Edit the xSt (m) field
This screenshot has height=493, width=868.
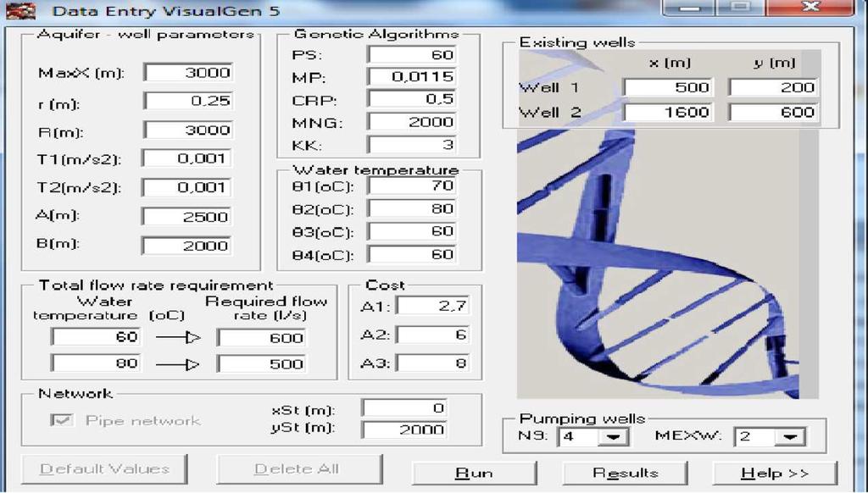(x=404, y=408)
